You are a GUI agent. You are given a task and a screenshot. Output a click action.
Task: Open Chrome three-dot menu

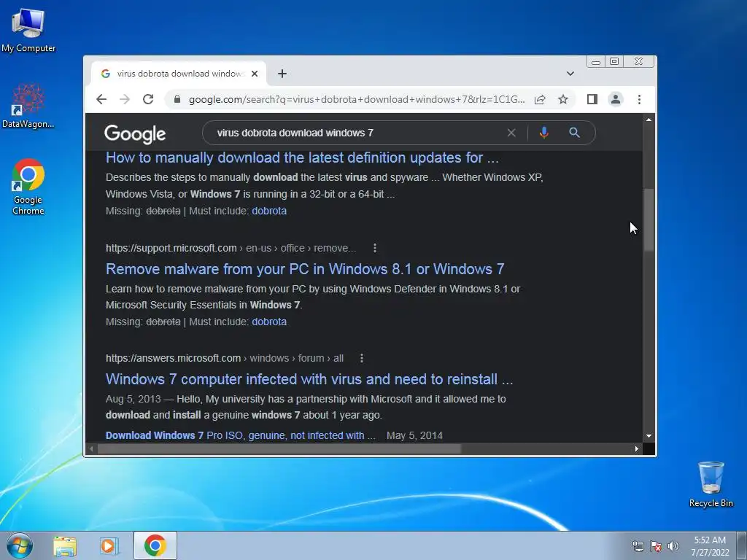(639, 99)
